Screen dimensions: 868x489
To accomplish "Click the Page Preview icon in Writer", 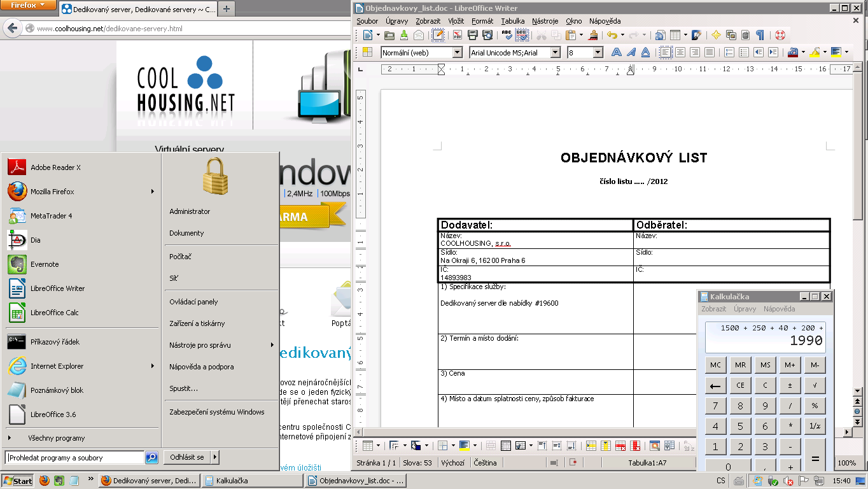I will pos(487,35).
